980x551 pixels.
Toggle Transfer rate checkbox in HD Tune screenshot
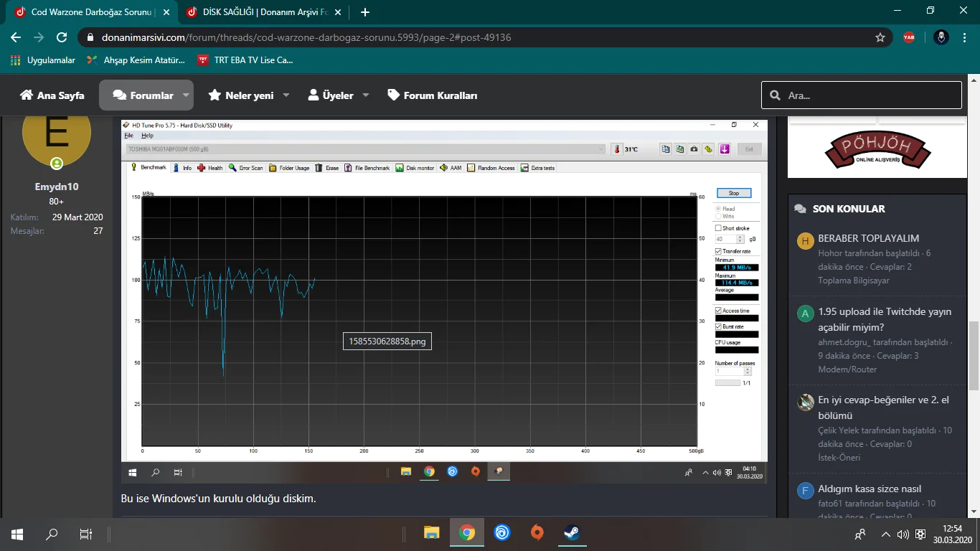coord(719,251)
